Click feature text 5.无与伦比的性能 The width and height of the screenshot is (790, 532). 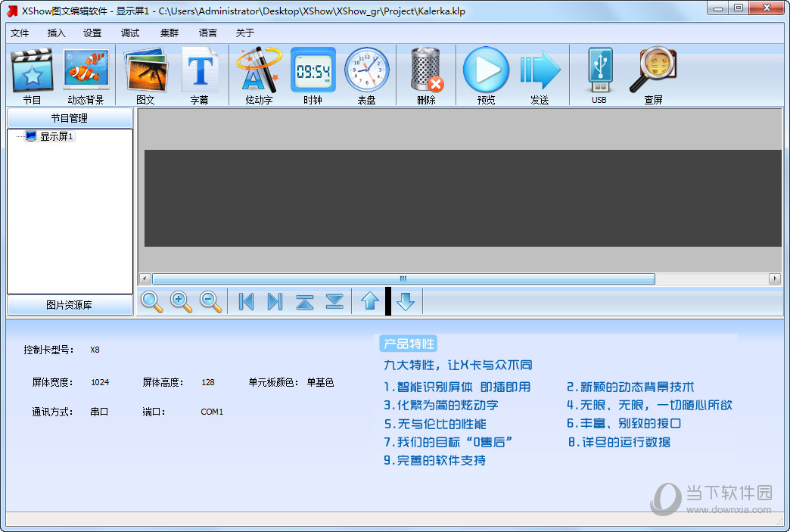pyautogui.click(x=435, y=424)
